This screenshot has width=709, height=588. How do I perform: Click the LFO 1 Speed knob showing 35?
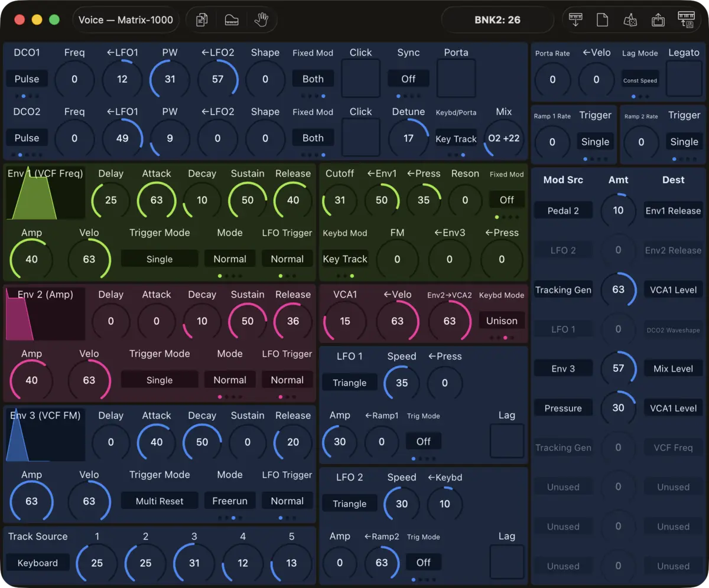(x=402, y=383)
